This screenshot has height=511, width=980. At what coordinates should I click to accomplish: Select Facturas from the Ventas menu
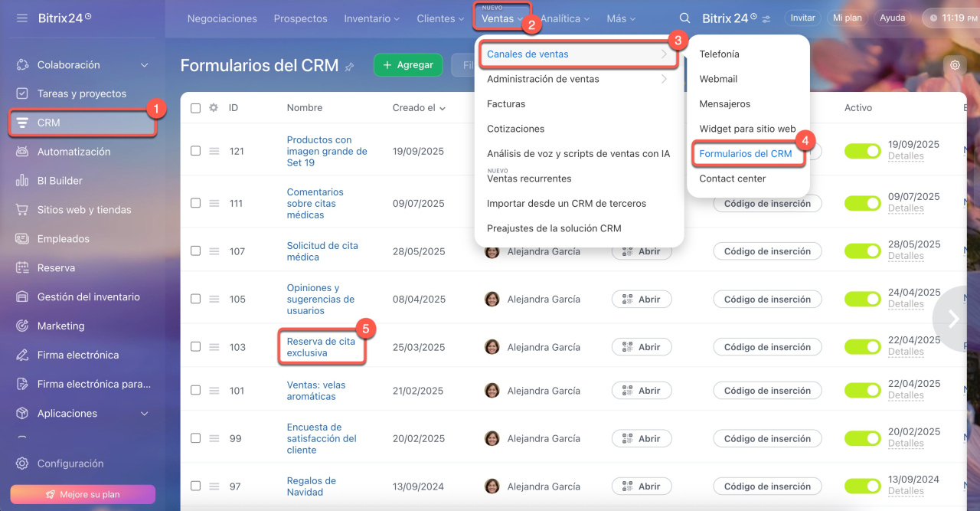pyautogui.click(x=506, y=103)
